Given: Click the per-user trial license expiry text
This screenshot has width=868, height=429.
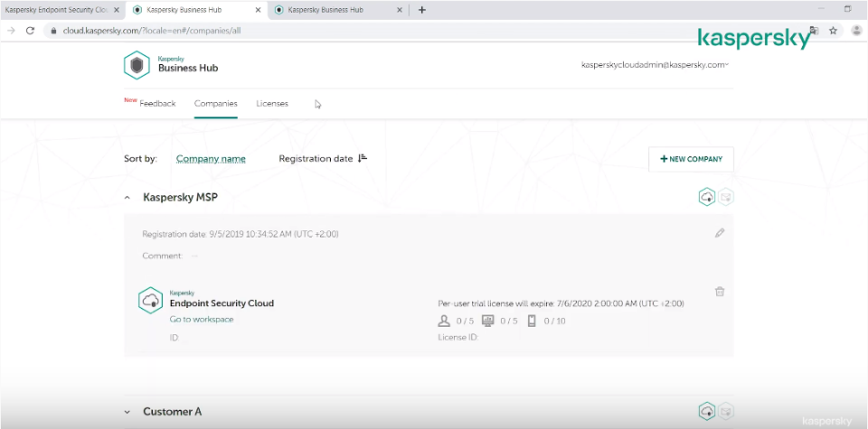Looking at the screenshot, I should click(561, 303).
